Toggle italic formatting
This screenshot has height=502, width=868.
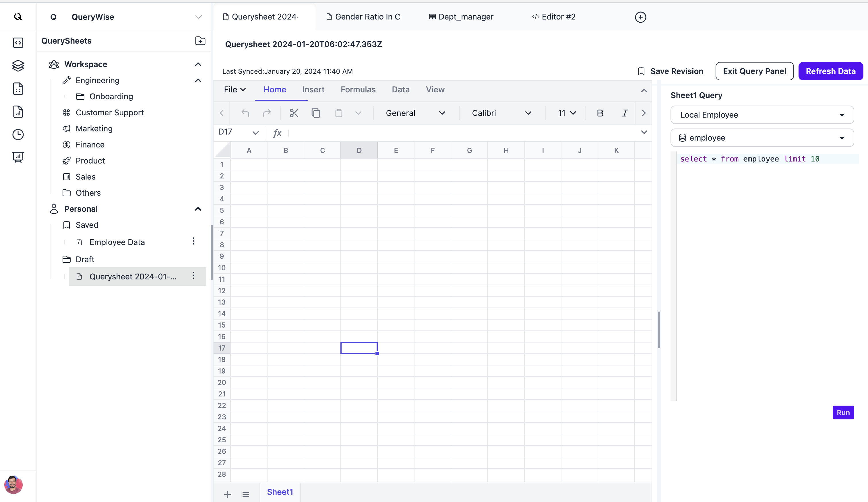[625, 112]
